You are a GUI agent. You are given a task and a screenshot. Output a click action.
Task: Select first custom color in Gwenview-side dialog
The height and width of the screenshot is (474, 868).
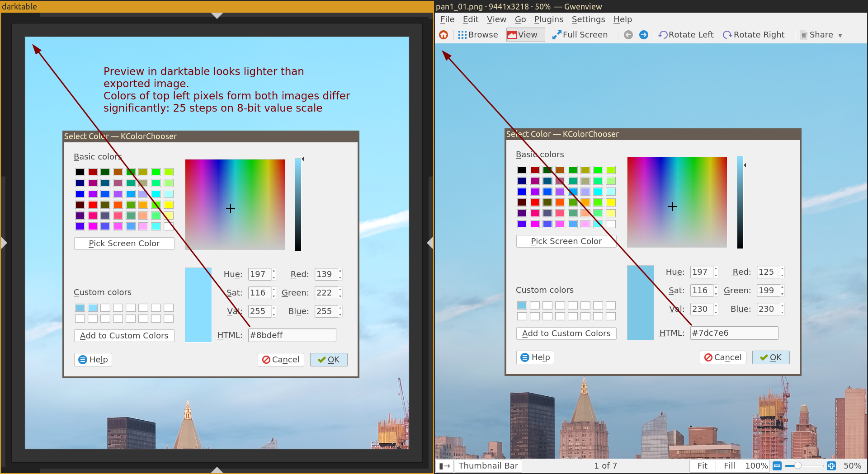point(522,305)
